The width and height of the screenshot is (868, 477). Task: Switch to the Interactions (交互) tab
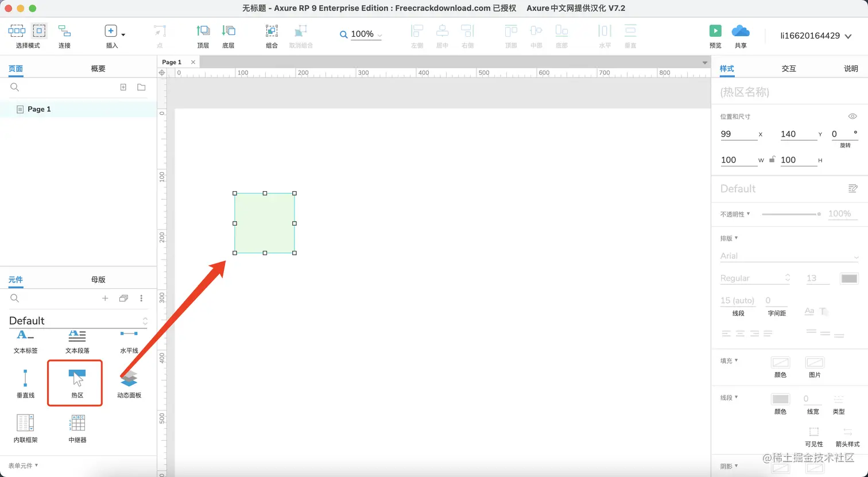[x=789, y=68]
